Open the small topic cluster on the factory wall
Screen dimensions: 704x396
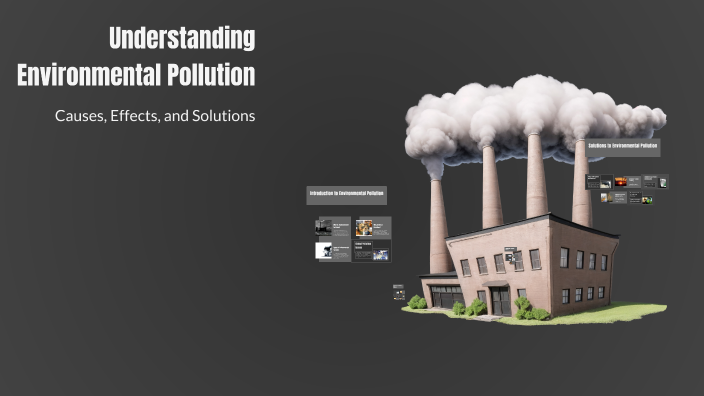click(510, 254)
